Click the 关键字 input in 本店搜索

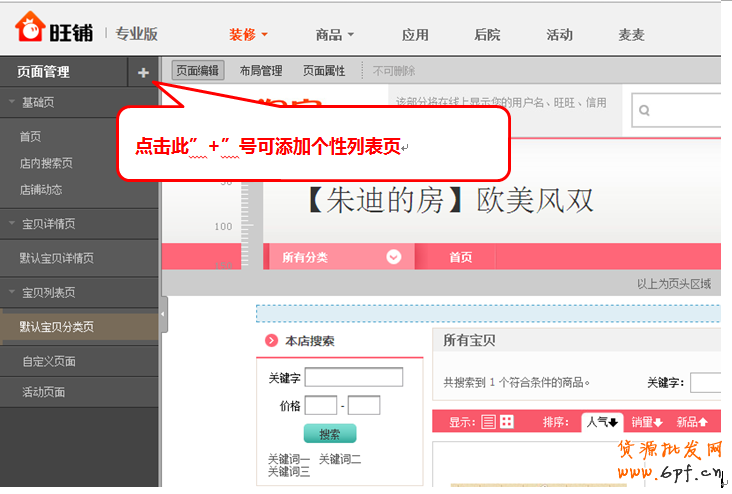(x=354, y=378)
